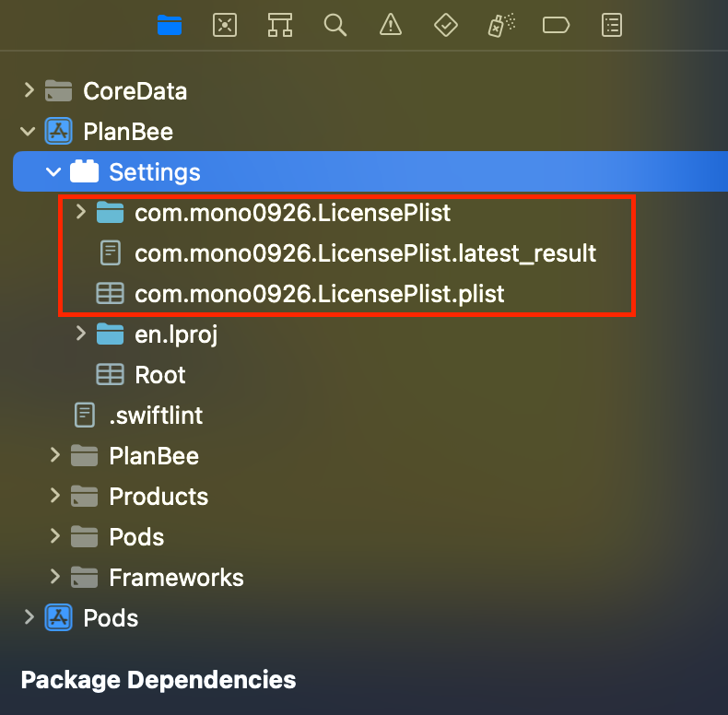Click the com.mono0926.LicensePlist folder icon
The width and height of the screenshot is (728, 715).
coord(110,213)
